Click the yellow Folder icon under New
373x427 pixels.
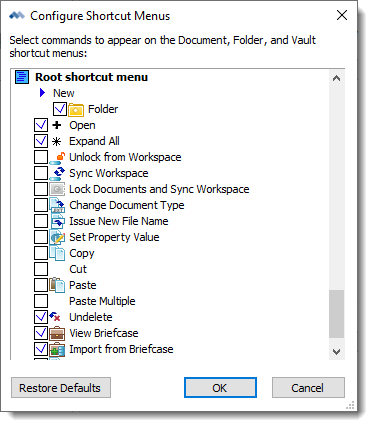click(x=76, y=109)
